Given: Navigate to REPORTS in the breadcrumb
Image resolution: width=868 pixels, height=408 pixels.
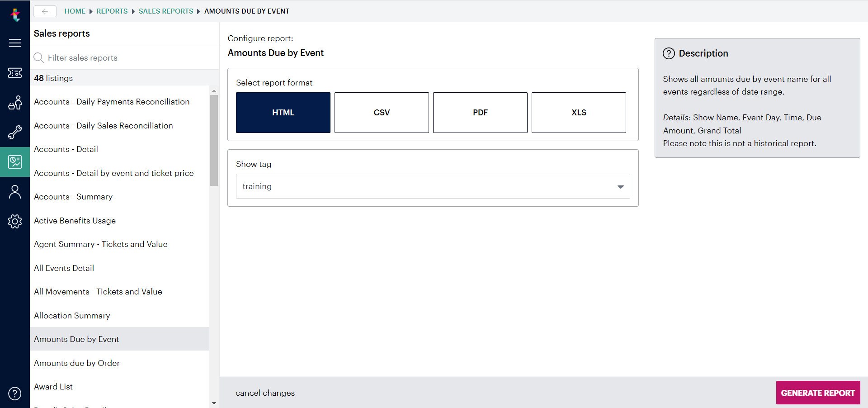Looking at the screenshot, I should [x=112, y=11].
